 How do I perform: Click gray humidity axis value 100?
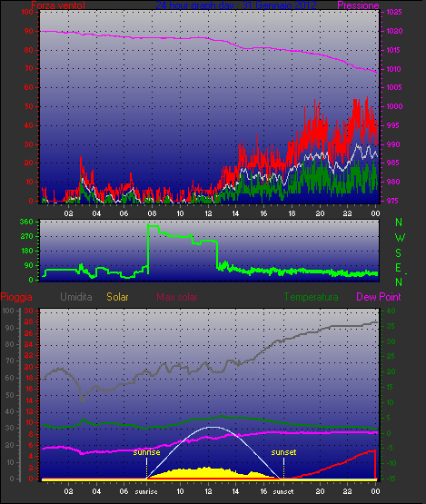(8, 311)
